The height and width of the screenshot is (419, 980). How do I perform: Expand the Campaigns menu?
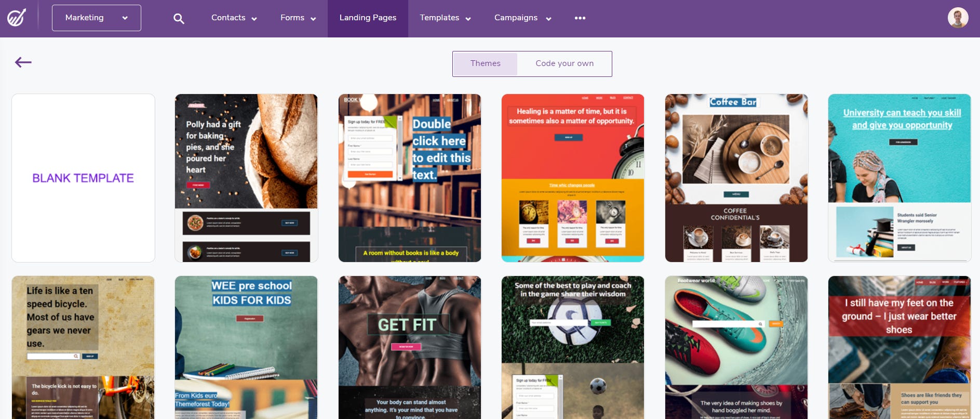tap(522, 18)
